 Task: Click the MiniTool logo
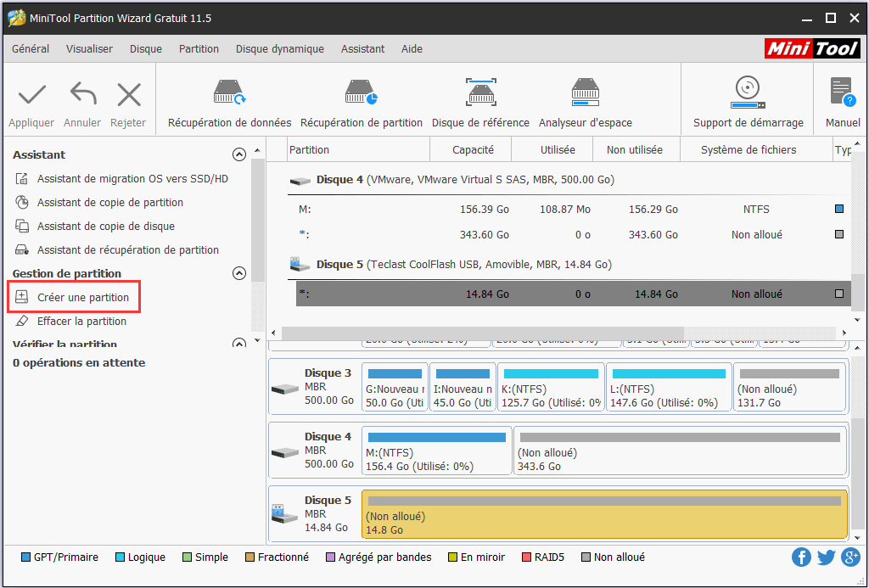click(x=812, y=48)
